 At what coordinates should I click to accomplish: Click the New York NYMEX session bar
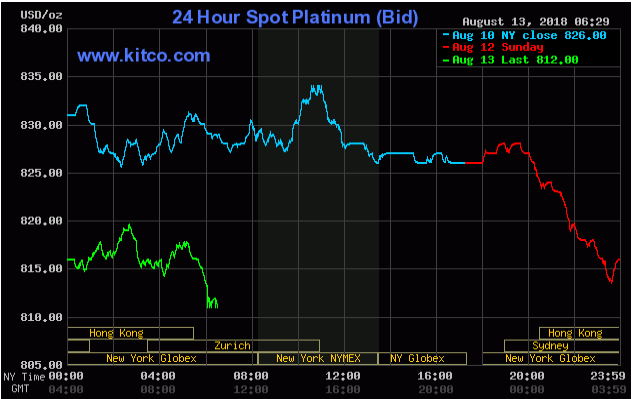[x=318, y=358]
